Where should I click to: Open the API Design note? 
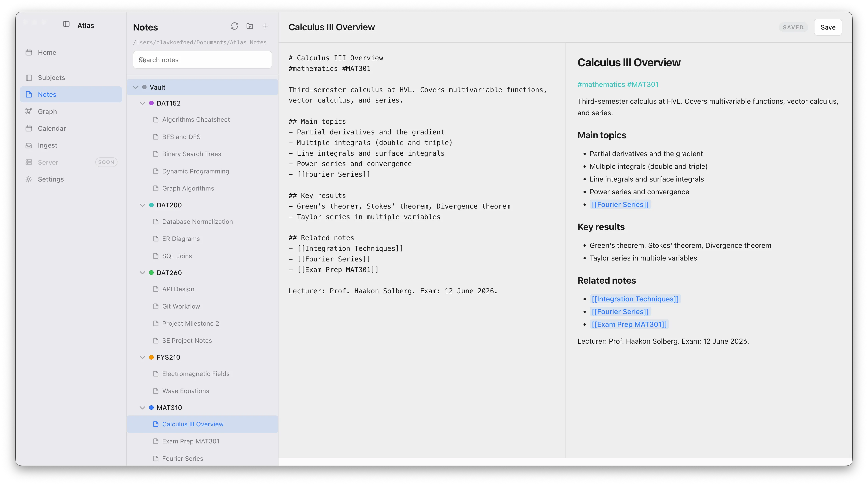coord(202,289)
